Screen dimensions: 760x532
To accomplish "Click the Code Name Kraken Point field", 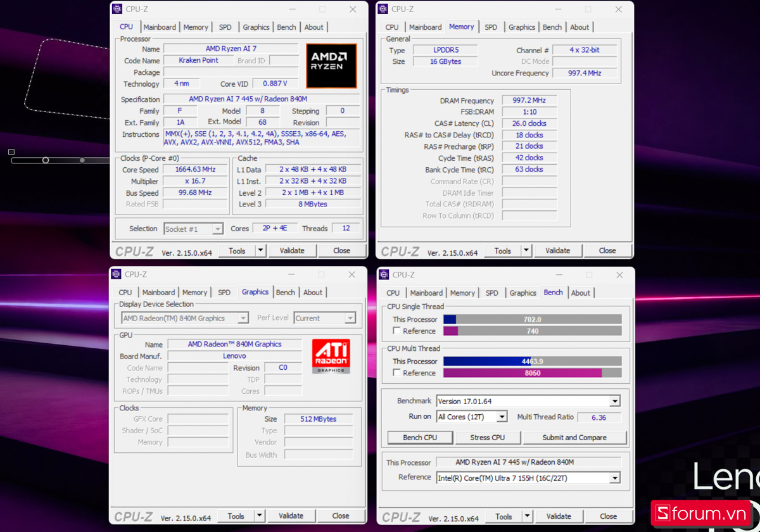I will 198,61.
